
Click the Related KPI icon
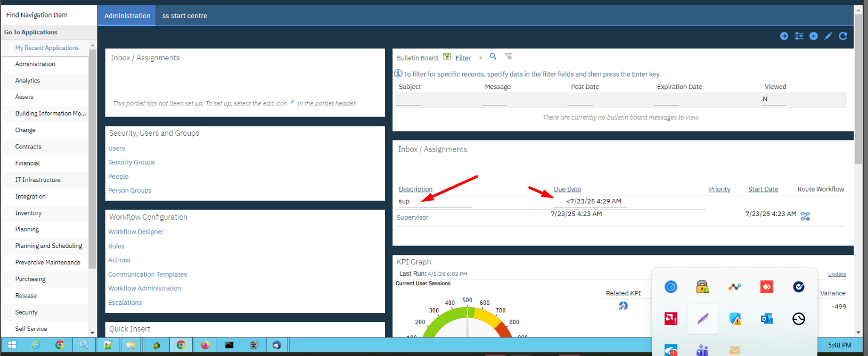[623, 306]
